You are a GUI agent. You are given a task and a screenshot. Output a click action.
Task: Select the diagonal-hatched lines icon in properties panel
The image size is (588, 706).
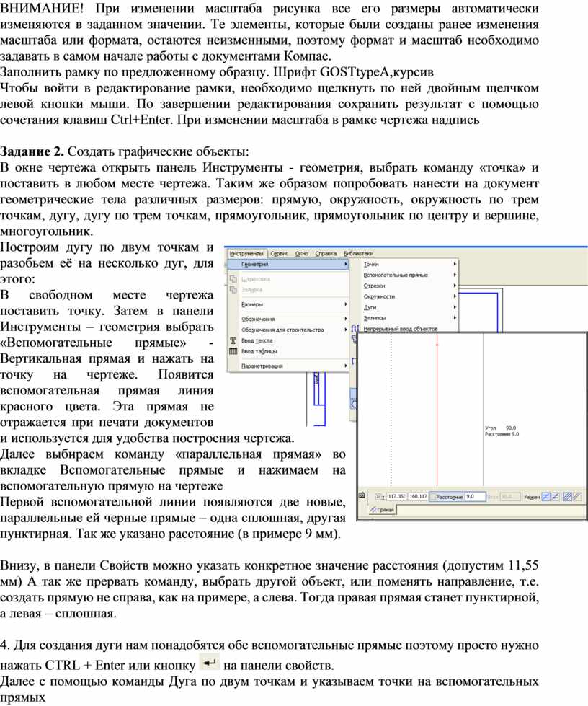click(567, 497)
